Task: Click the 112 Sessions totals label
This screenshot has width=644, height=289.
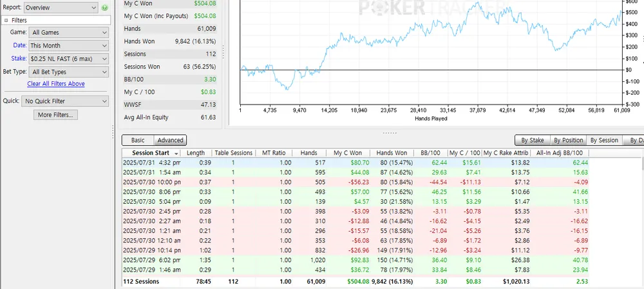Action: (x=141, y=282)
